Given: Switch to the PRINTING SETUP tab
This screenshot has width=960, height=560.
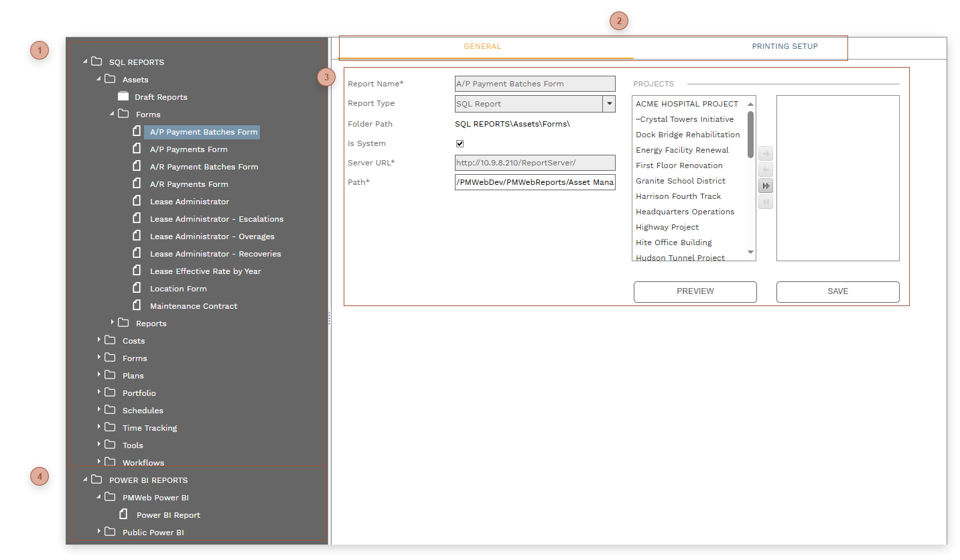Looking at the screenshot, I should [784, 46].
